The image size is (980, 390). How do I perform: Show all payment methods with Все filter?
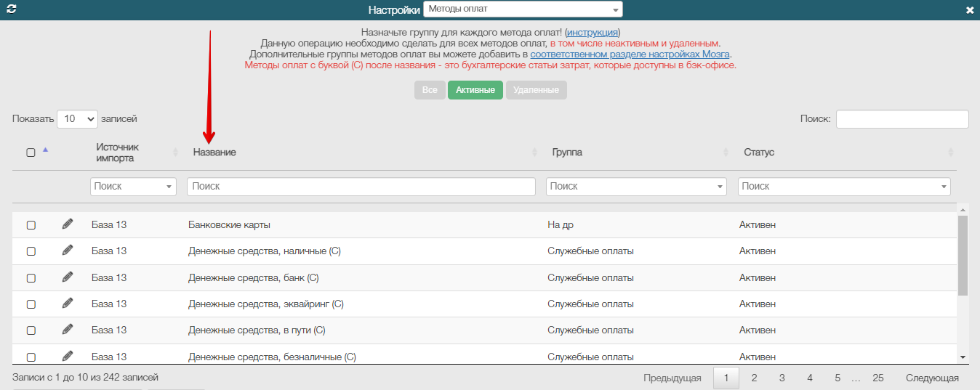(430, 90)
